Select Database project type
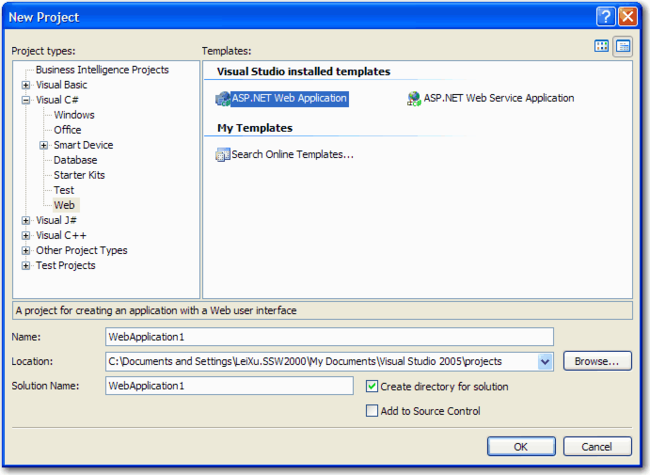This screenshot has height=475, width=650. tap(75, 160)
